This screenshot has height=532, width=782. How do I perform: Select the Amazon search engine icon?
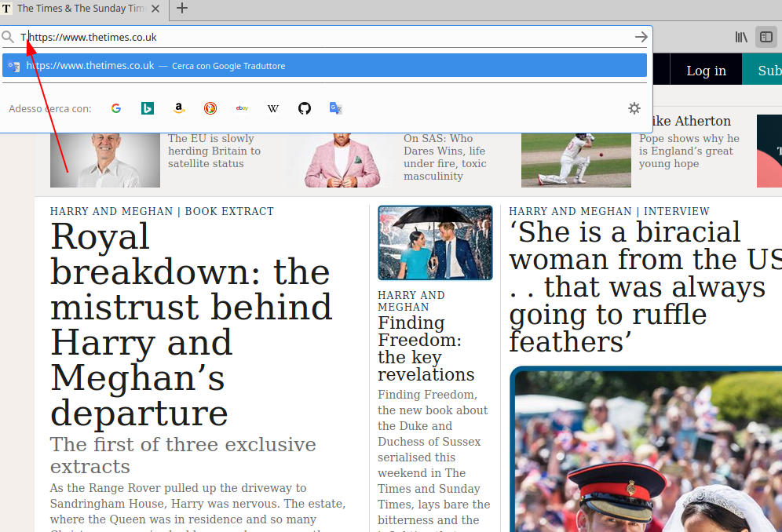179,108
